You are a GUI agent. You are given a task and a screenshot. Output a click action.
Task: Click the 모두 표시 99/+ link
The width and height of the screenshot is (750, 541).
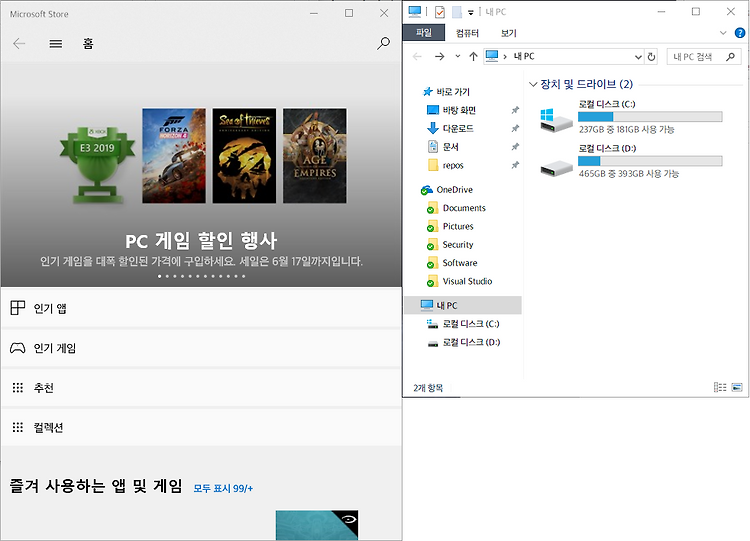pyautogui.click(x=223, y=488)
